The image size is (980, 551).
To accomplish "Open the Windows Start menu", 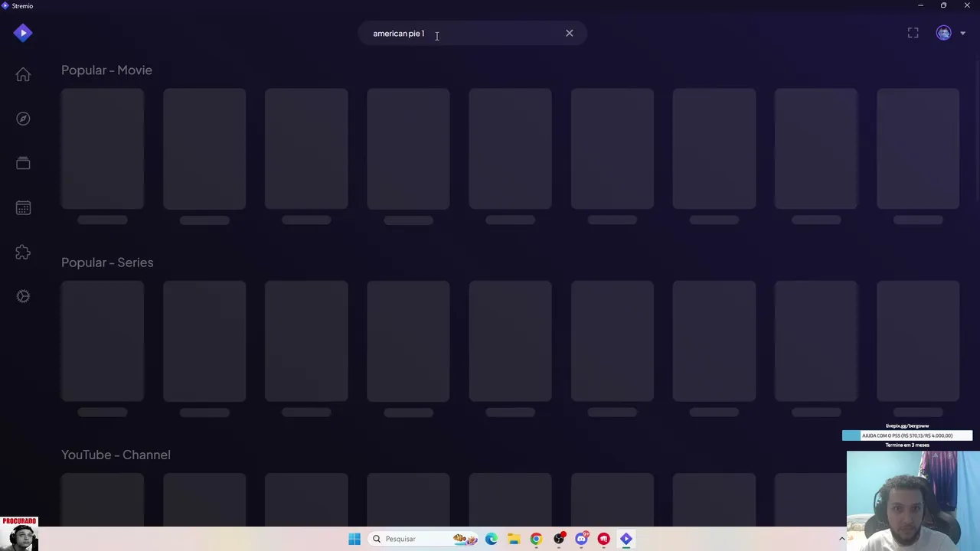I will click(x=354, y=539).
